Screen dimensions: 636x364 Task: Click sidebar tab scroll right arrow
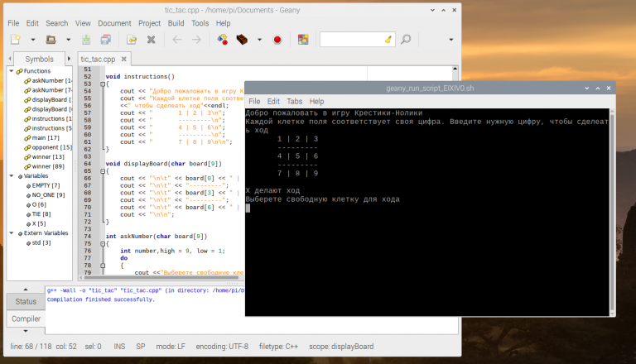coord(69,59)
